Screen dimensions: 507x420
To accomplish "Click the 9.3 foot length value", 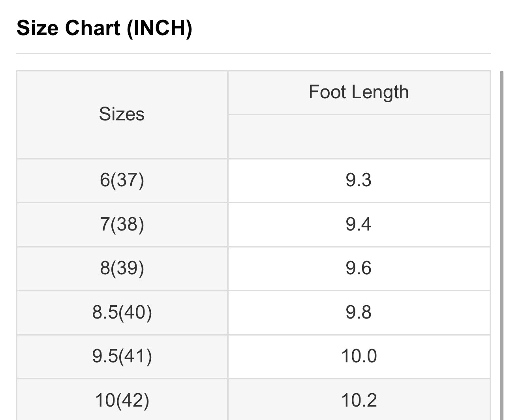I will [x=359, y=180].
